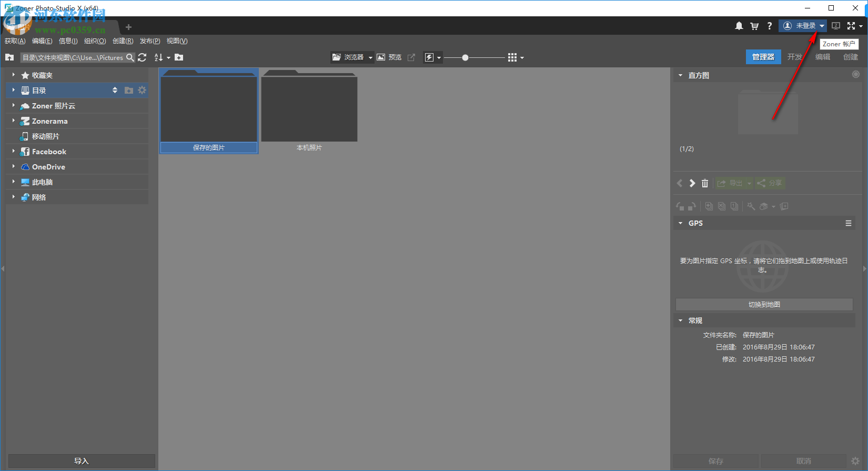
Task: Open catalog settings gear
Action: tap(142, 91)
